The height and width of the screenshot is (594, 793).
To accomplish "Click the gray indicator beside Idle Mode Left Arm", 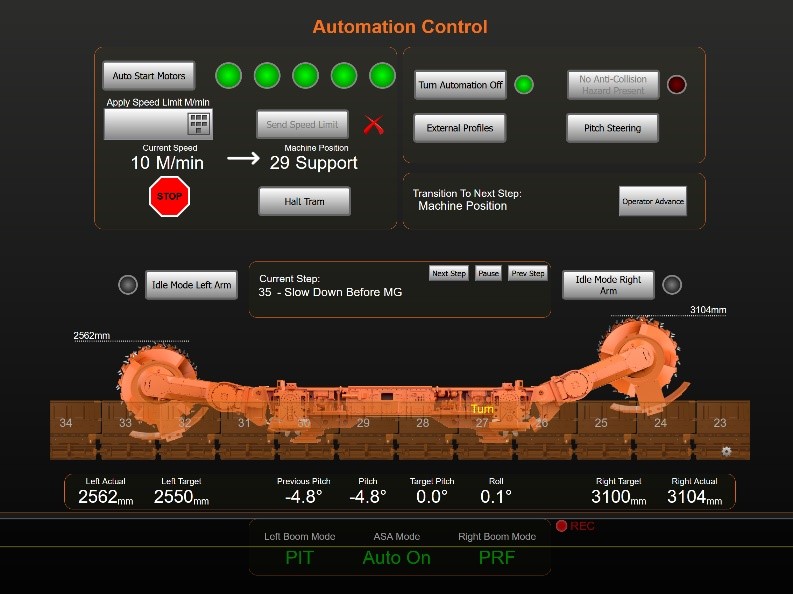I will (x=128, y=285).
